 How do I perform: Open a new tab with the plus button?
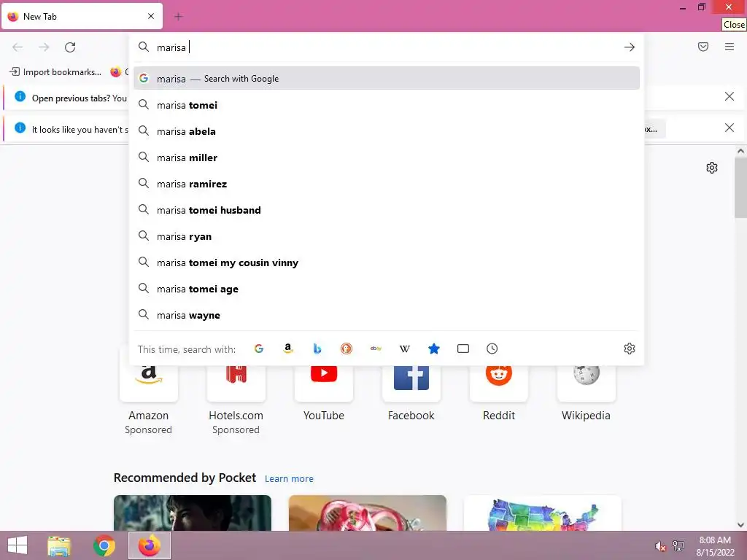179,17
